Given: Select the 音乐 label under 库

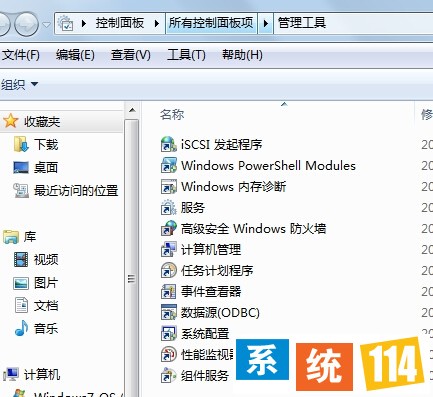Looking at the screenshot, I should (x=46, y=328).
